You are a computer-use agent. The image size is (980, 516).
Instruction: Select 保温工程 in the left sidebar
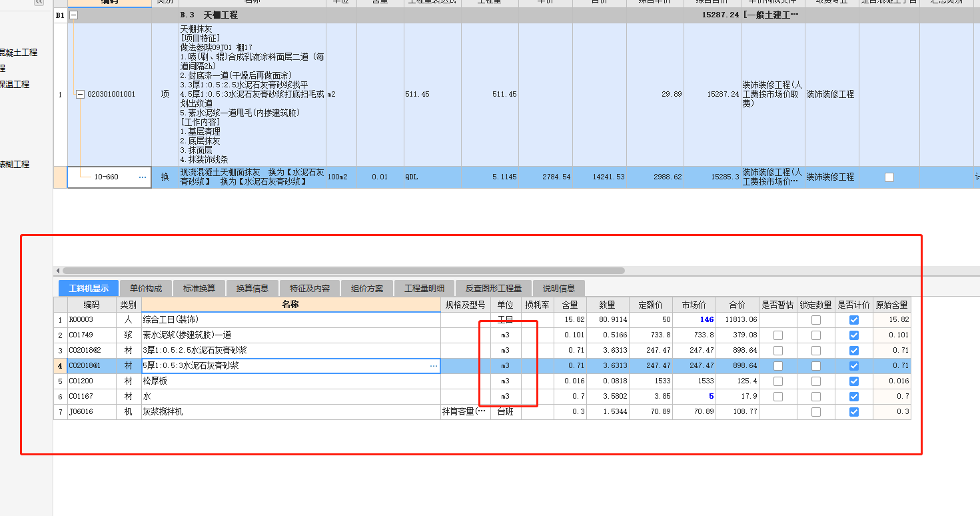pyautogui.click(x=14, y=85)
